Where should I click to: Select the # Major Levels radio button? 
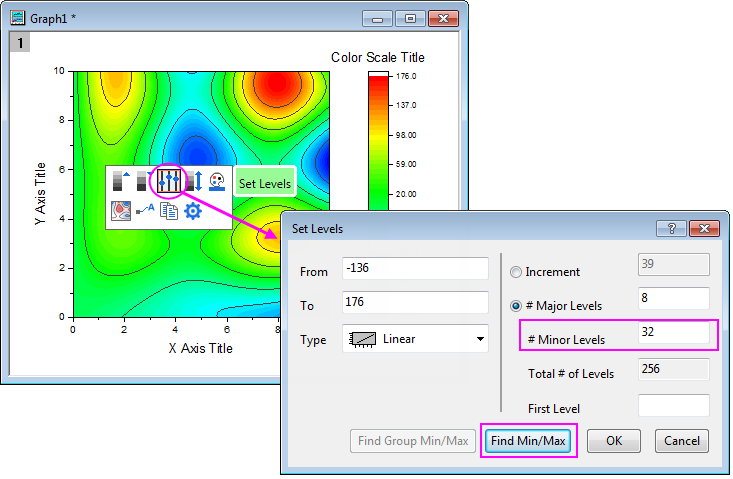[516, 305]
